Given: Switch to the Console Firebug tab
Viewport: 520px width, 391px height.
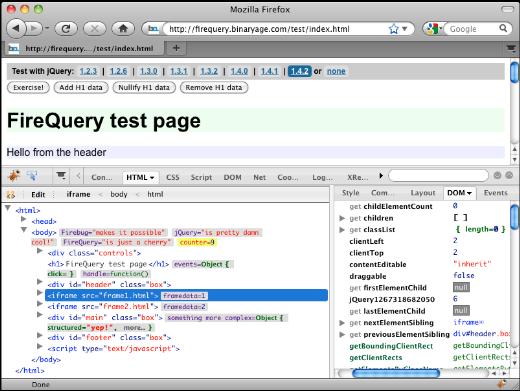Looking at the screenshot, I should point(102,178).
